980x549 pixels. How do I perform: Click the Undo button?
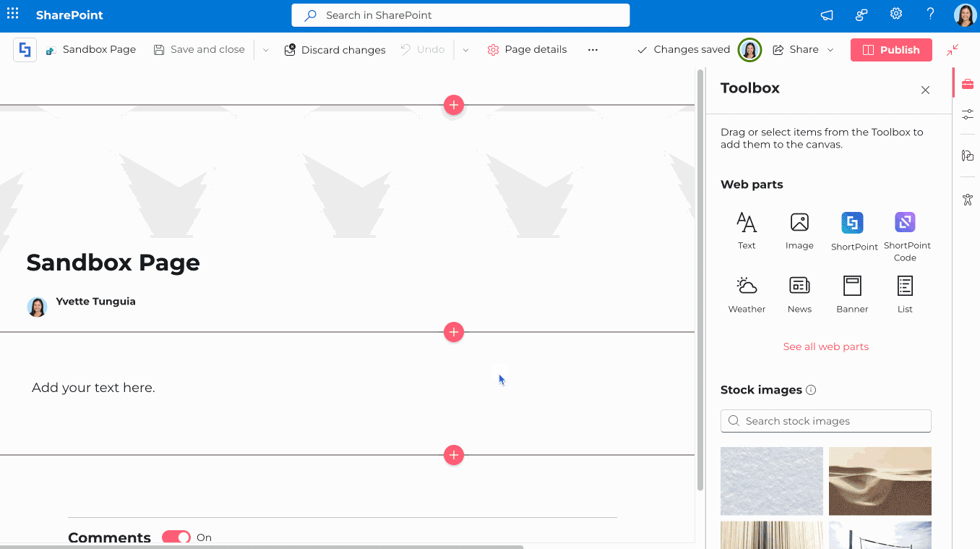coord(423,50)
